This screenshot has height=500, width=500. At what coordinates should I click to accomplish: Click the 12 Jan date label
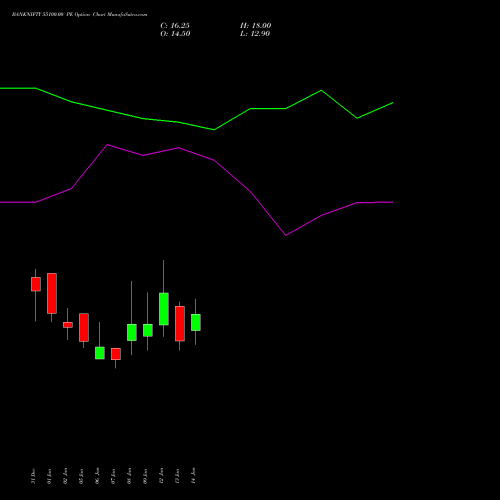point(161,476)
